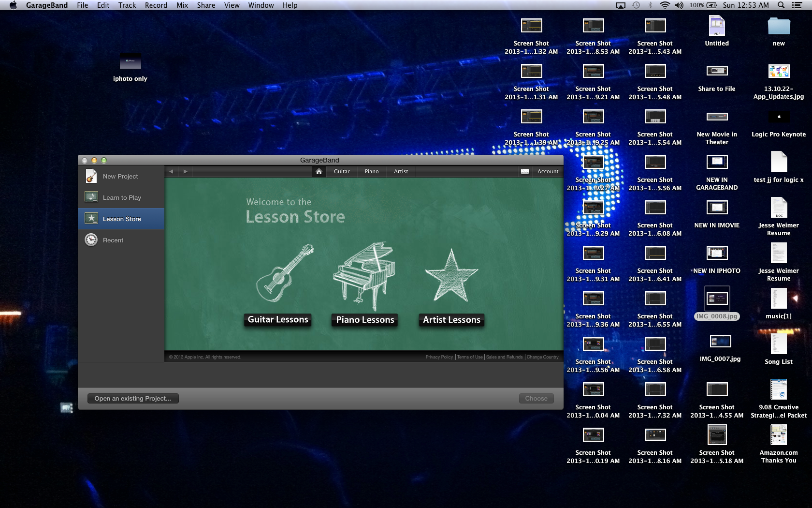Open the View menu

(232, 5)
